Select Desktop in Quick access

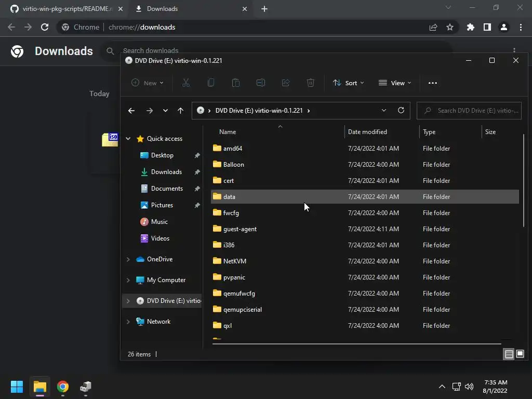click(x=163, y=155)
